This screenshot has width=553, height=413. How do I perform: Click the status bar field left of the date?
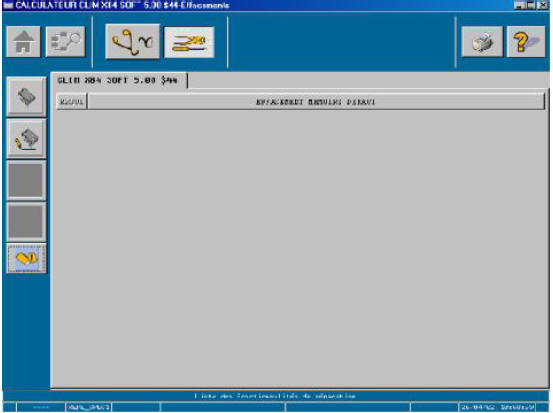434,407
